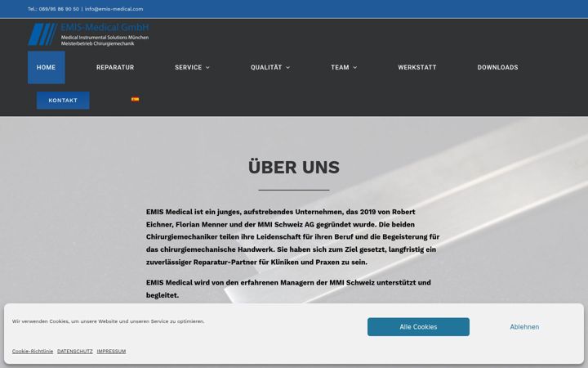Viewport: 588px width, 368px height.
Task: Click the Kontakt button
Action: click(x=63, y=101)
